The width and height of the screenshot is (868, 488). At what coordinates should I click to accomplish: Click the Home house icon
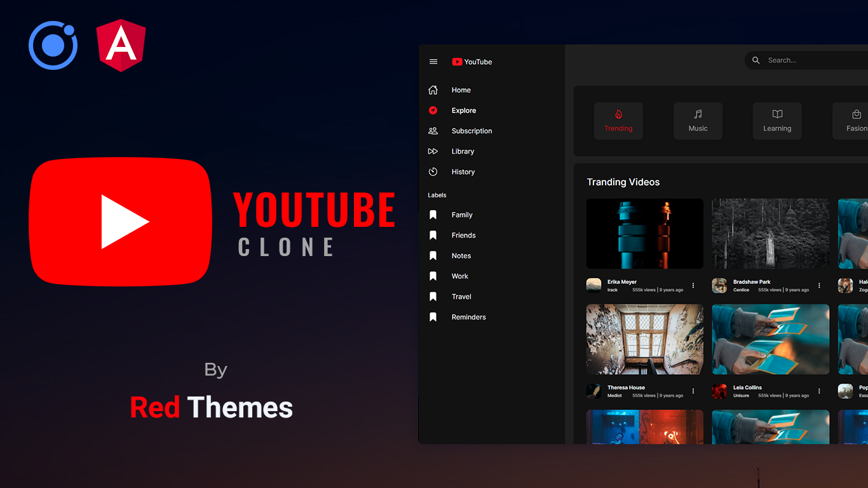tap(433, 90)
